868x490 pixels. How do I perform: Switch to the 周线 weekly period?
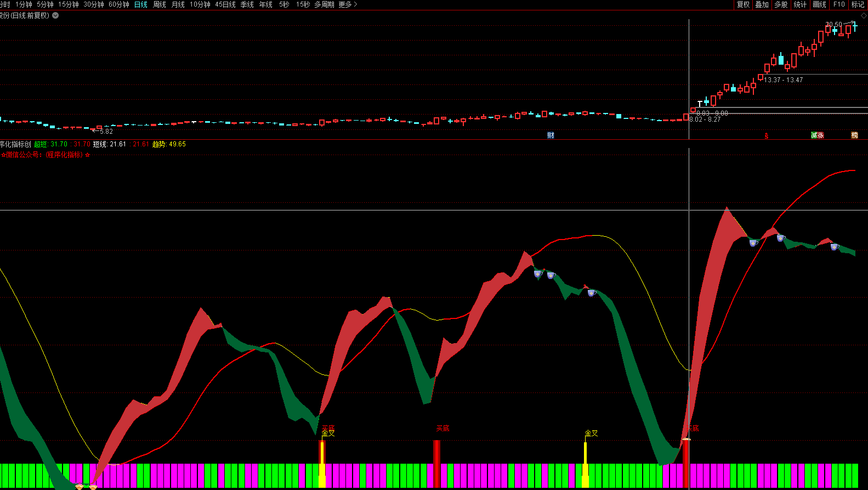pyautogui.click(x=160, y=4)
